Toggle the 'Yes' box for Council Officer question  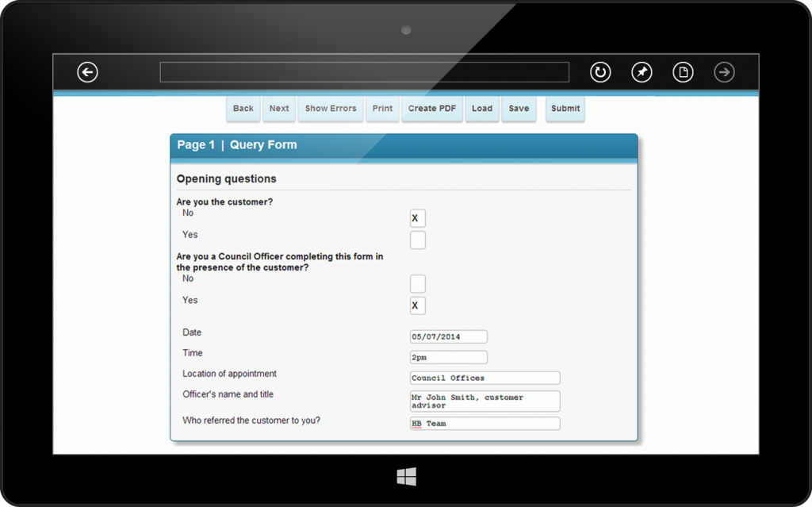(x=417, y=305)
